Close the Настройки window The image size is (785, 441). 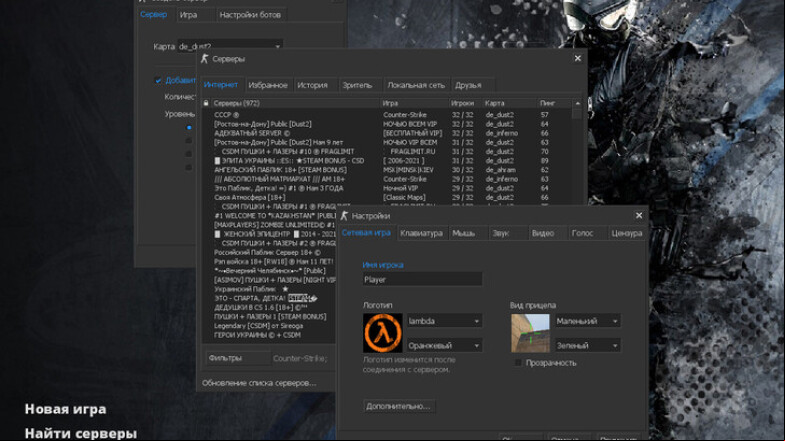tap(639, 215)
